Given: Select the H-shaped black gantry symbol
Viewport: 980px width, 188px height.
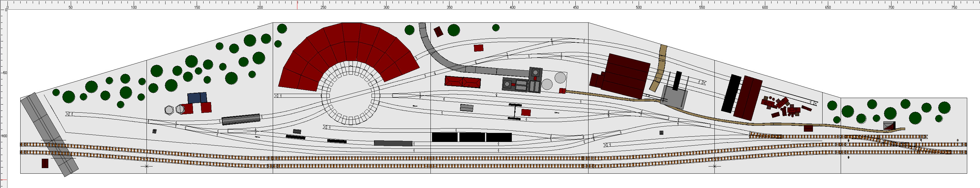Looking at the screenshot, I should [514, 112].
